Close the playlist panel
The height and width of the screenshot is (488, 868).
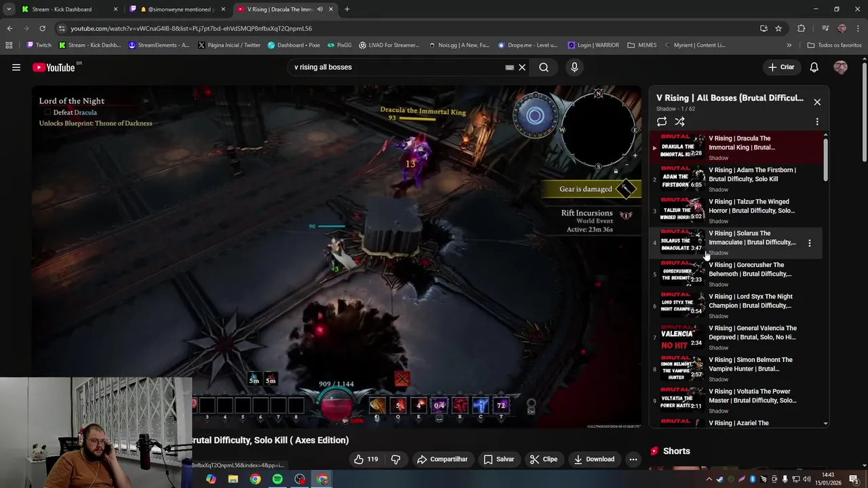pyautogui.click(x=817, y=102)
